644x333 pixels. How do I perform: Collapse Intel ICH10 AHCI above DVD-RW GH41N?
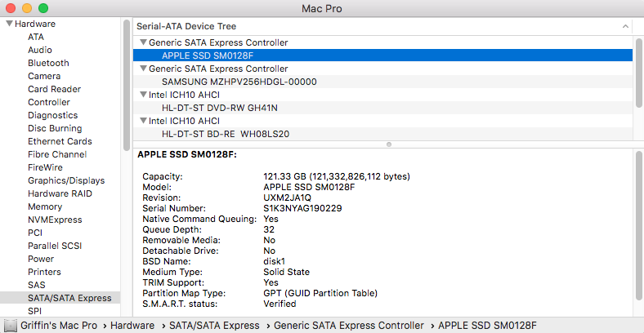143,95
